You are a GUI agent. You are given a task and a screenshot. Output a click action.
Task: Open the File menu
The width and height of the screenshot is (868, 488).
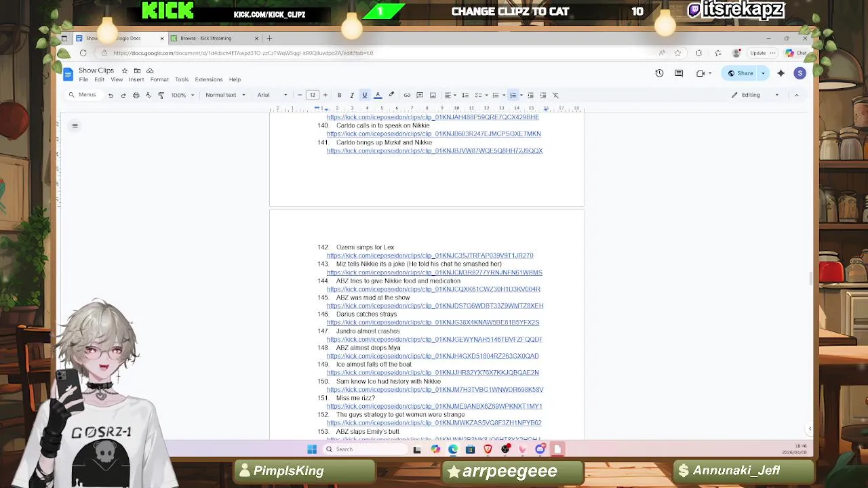(83, 80)
